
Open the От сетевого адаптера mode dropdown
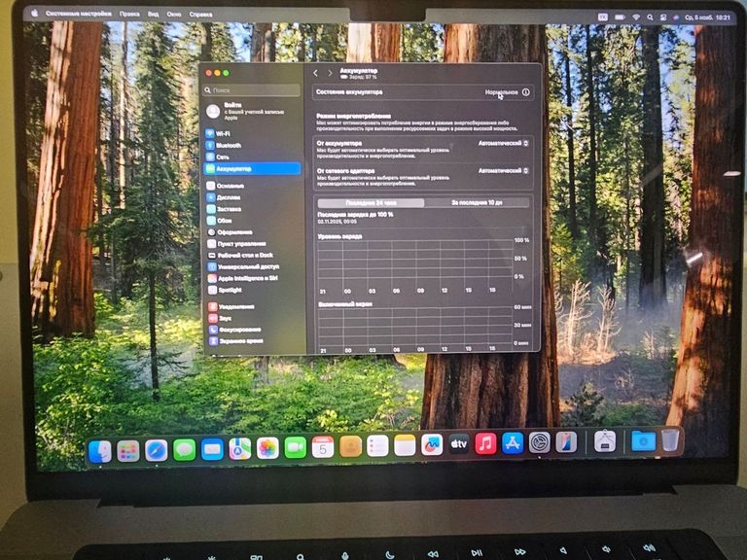[x=504, y=170]
